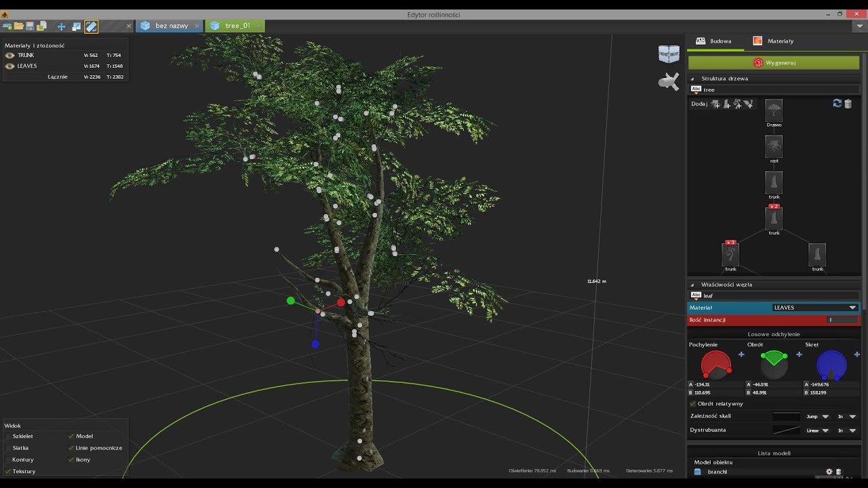The width and height of the screenshot is (868, 488).
Task: Add a leaf node via Dodaj icons
Action: 748,104
